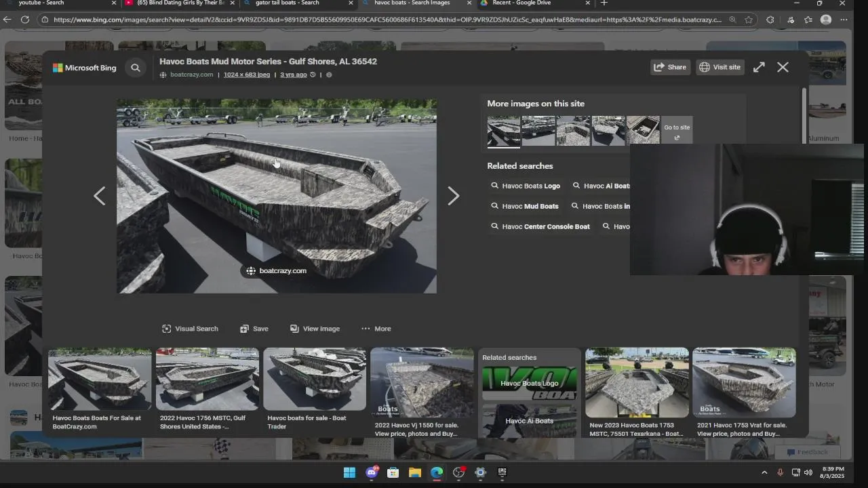The height and width of the screenshot is (488, 868).
Task: Click the boatcrazy.com badge on the main image
Action: tap(276, 270)
